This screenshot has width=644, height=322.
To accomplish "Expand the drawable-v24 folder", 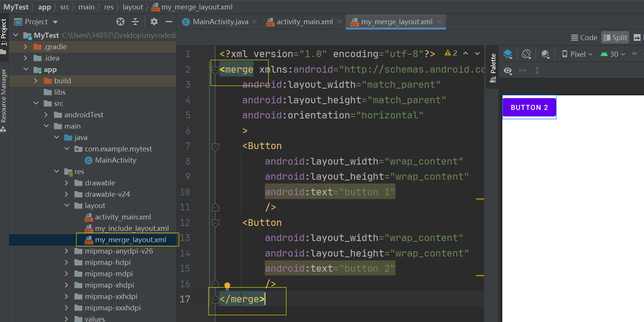I will pyautogui.click(x=66, y=194).
